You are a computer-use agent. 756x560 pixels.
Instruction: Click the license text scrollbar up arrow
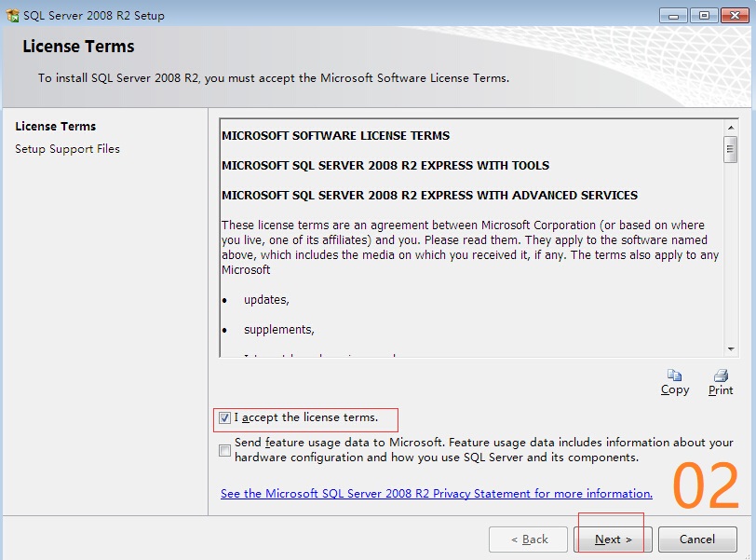(731, 127)
